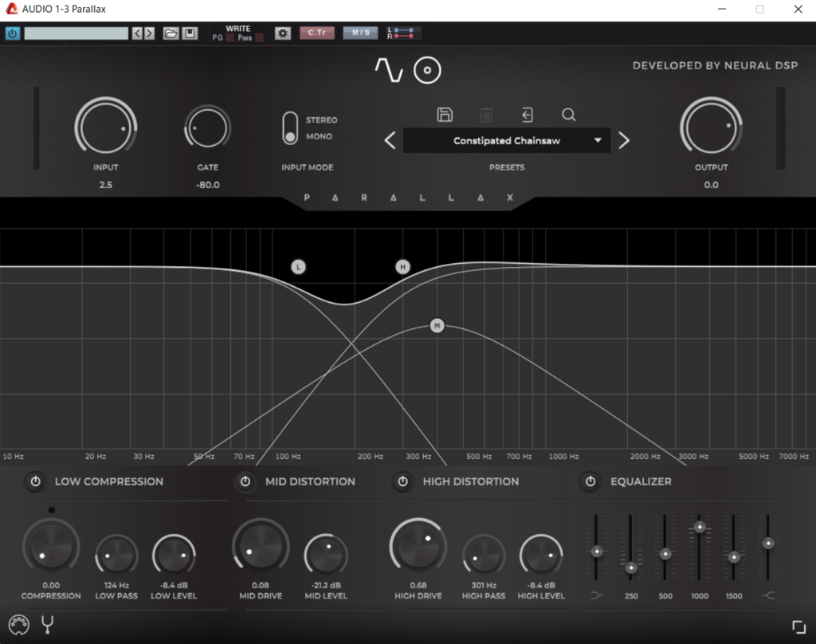This screenshot has width=816, height=644.
Task: Click the -21.2 dB mid level value
Action: pyautogui.click(x=326, y=585)
